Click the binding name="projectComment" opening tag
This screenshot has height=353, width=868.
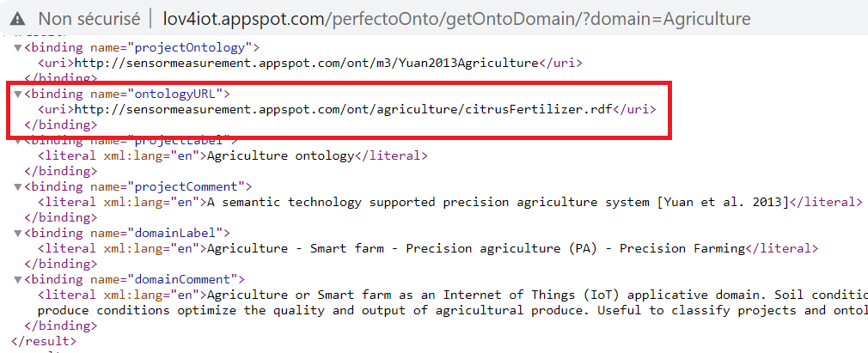pyautogui.click(x=138, y=187)
